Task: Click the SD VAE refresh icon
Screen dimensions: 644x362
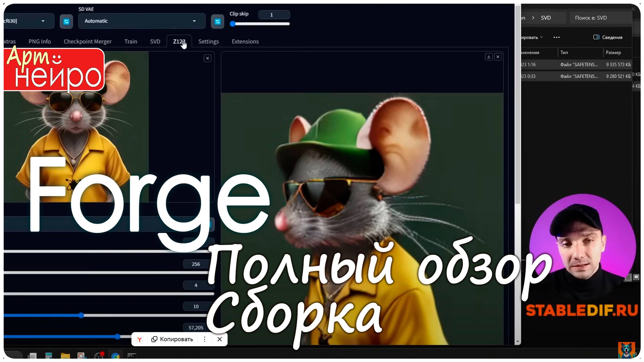Action: (x=218, y=21)
